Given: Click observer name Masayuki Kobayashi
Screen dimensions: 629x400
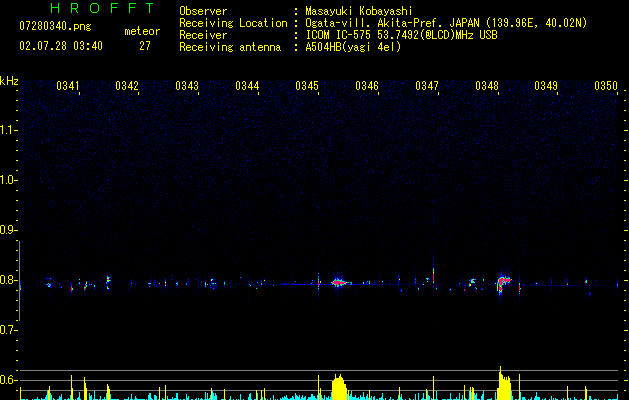Looking at the screenshot, I should 359,11.
